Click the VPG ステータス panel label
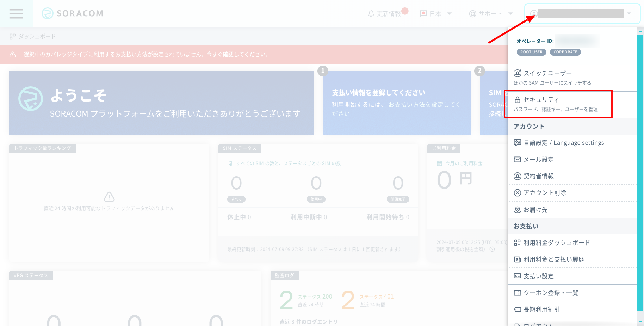Image resolution: width=644 pixels, height=326 pixels. [x=31, y=275]
